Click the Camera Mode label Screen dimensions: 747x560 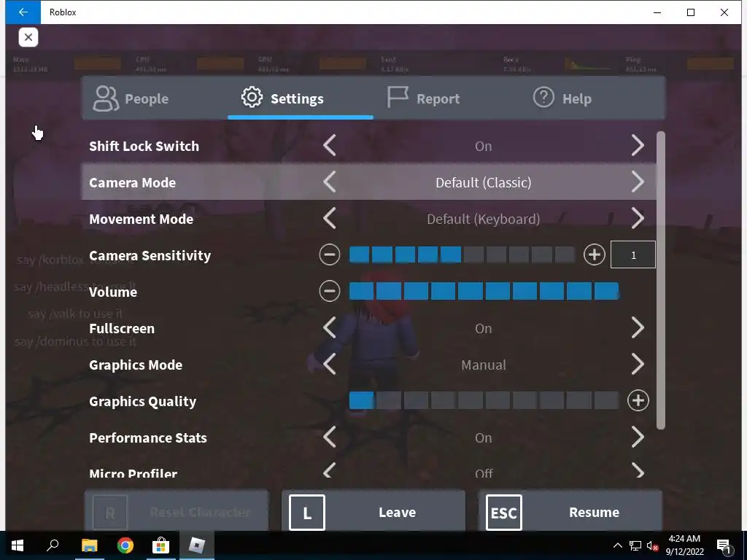coord(133,182)
